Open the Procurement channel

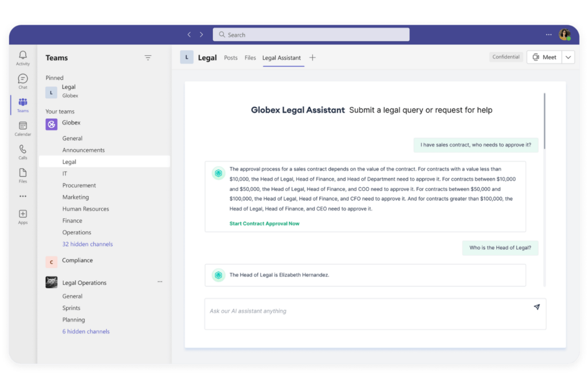coord(79,185)
